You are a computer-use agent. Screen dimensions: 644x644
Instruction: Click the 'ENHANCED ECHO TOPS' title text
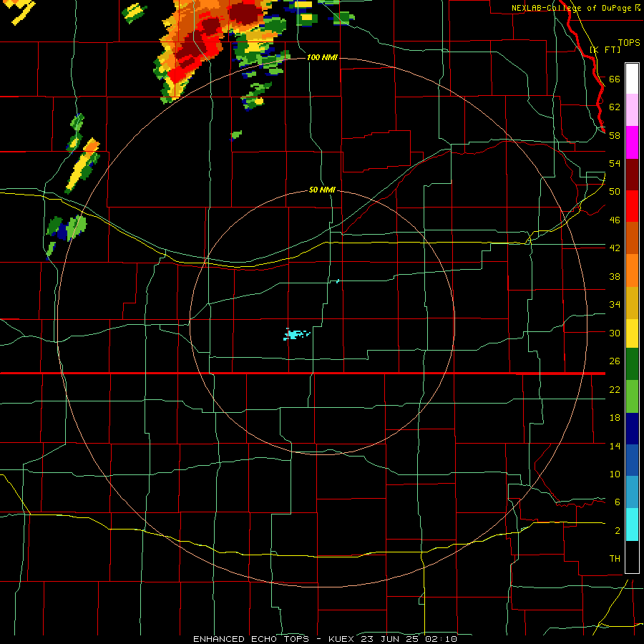(250, 639)
